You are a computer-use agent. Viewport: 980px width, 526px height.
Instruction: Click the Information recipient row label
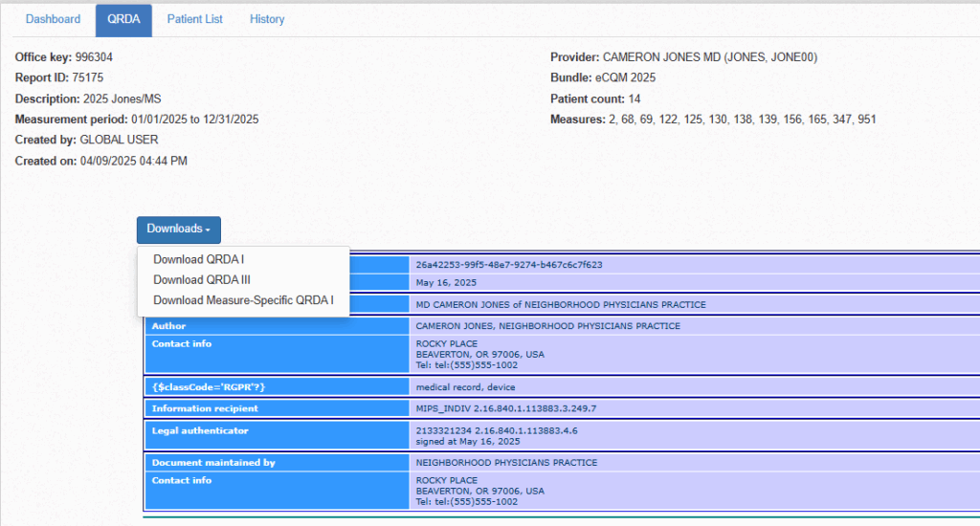(x=205, y=408)
